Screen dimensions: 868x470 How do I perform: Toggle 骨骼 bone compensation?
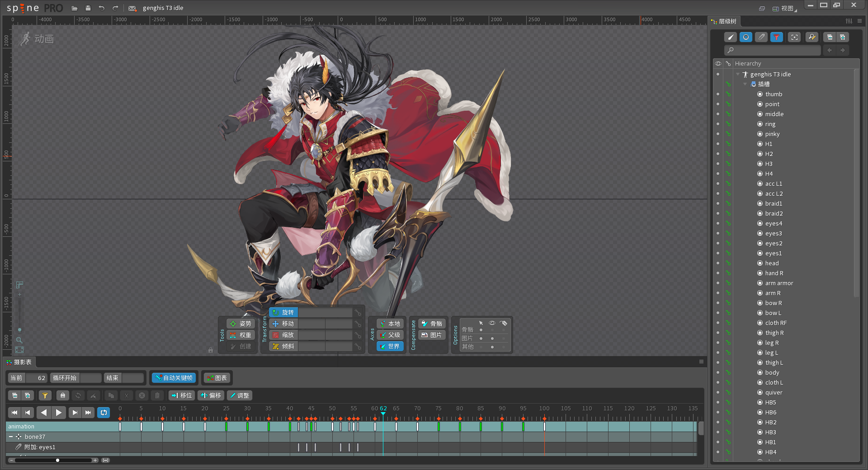[432, 324]
